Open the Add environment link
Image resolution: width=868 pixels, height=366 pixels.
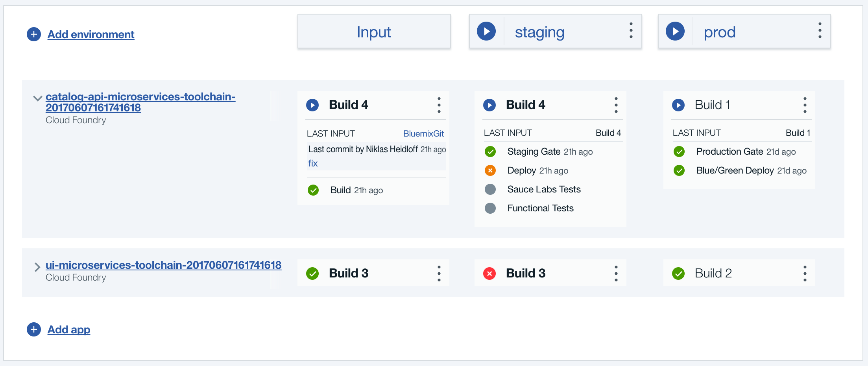(x=91, y=34)
